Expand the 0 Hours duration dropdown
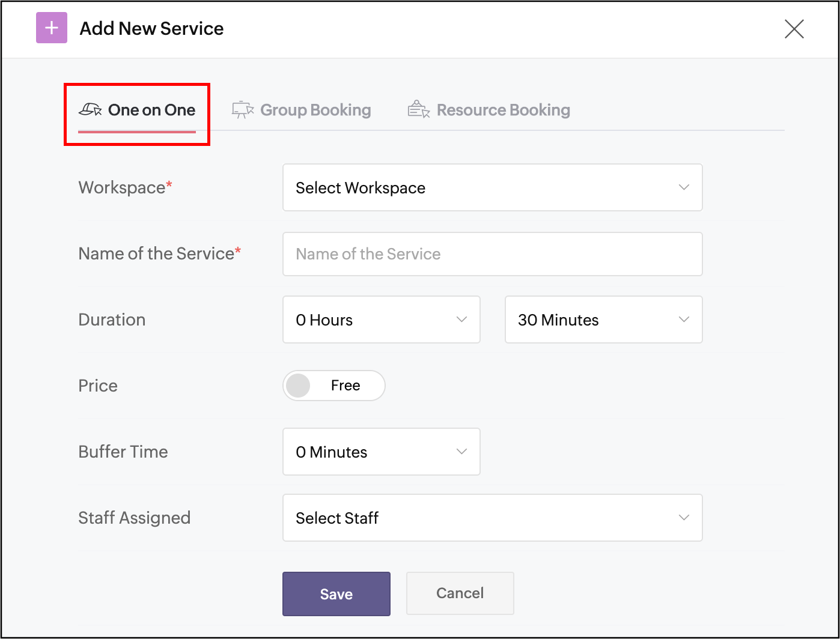 (x=381, y=319)
